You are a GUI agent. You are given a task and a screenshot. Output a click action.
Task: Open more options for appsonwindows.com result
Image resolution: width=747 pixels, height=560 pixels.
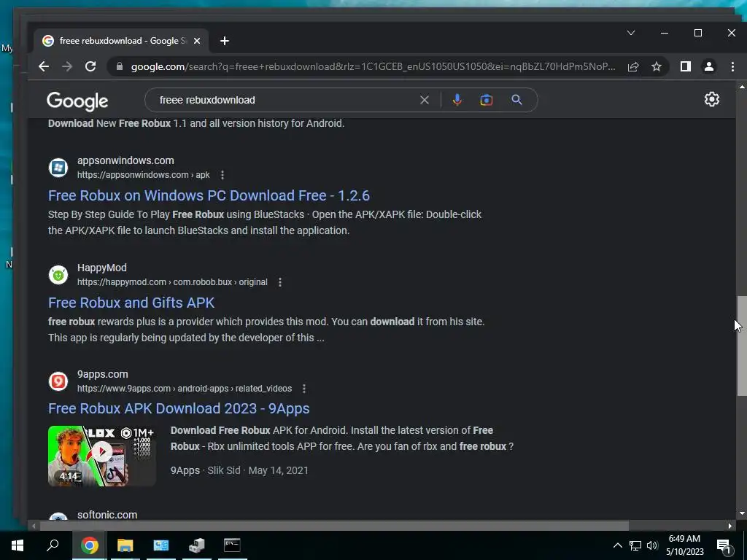[222, 175]
